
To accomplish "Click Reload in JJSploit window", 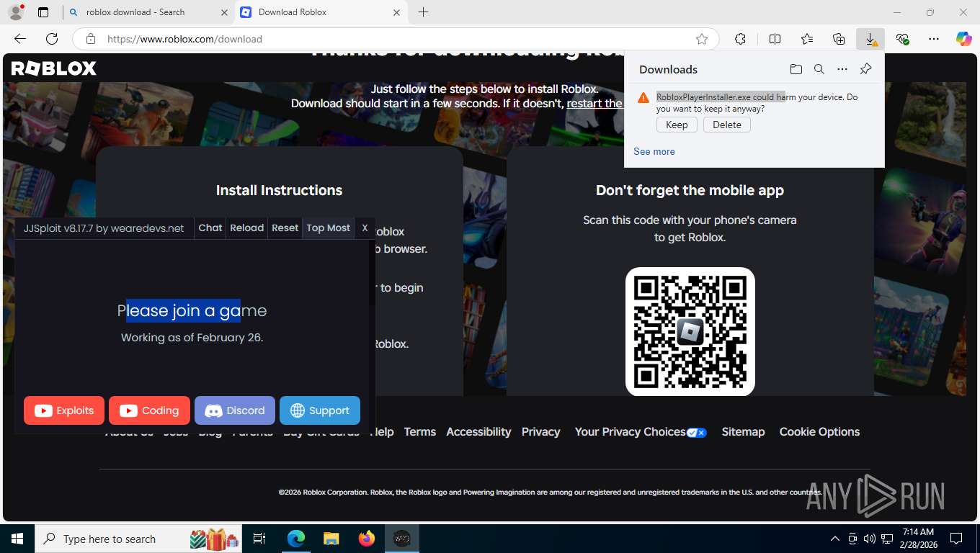I will tap(247, 228).
